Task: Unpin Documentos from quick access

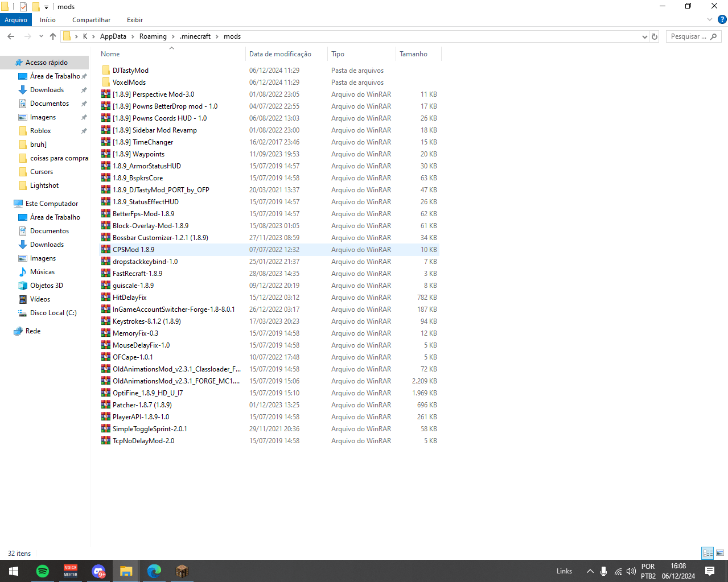Action: (84, 104)
